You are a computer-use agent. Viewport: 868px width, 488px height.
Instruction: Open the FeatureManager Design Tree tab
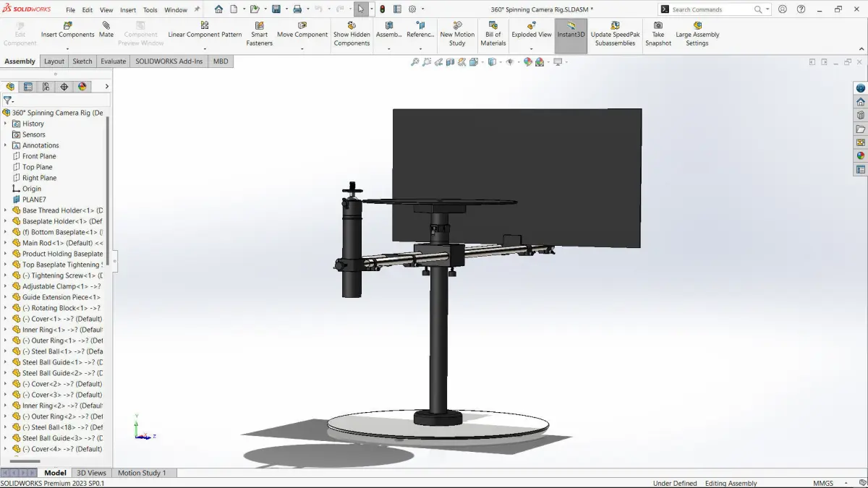pyautogui.click(x=10, y=86)
